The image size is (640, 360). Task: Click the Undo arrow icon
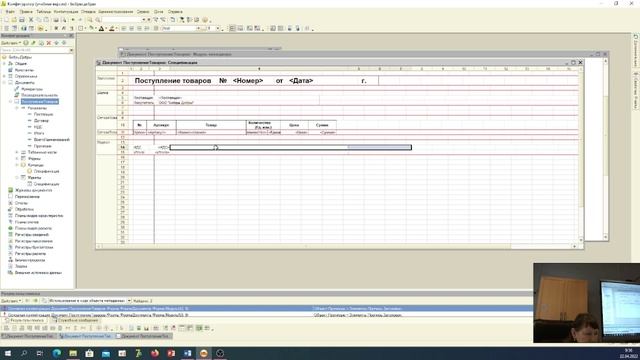73,20
